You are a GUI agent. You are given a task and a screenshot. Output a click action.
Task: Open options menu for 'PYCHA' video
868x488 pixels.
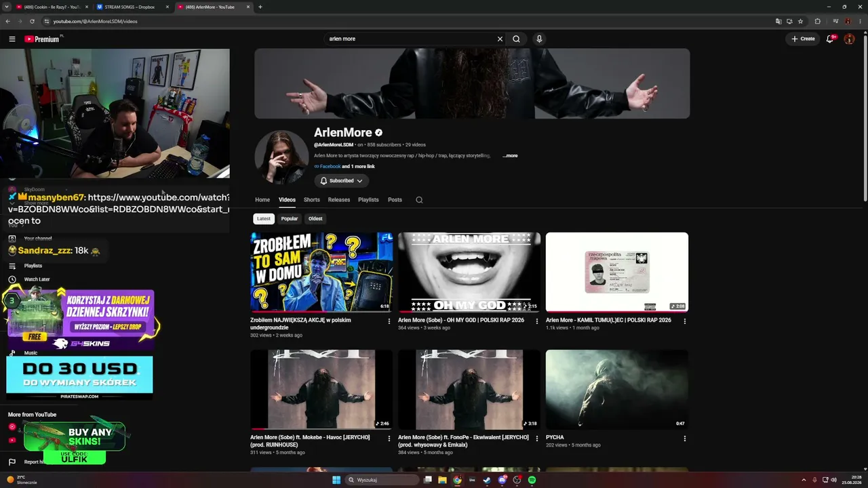point(685,439)
